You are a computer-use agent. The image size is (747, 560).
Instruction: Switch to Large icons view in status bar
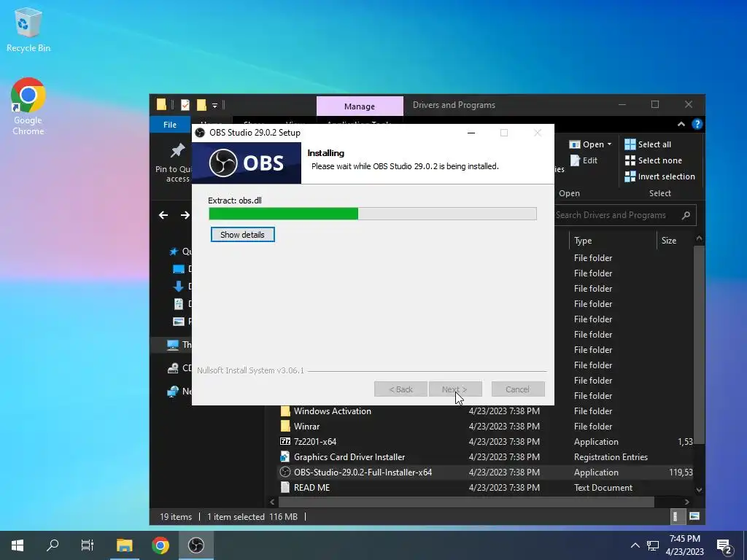[694, 516]
